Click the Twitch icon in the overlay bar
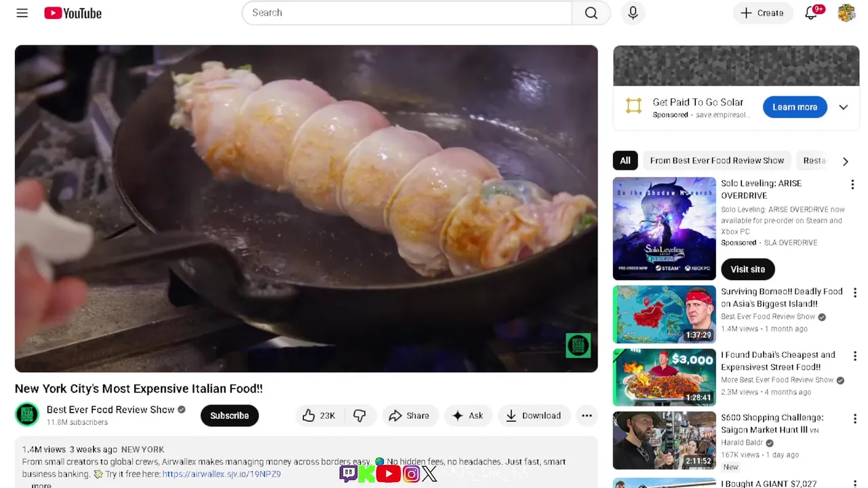 tap(348, 474)
